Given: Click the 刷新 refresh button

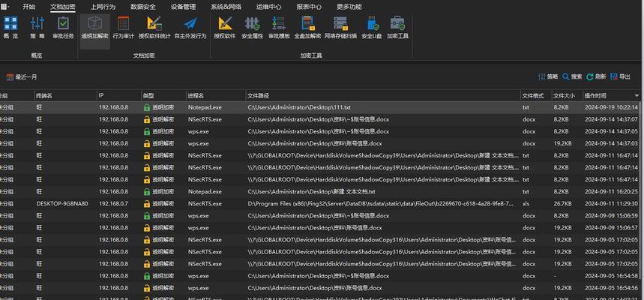Looking at the screenshot, I should pyautogui.click(x=596, y=76).
